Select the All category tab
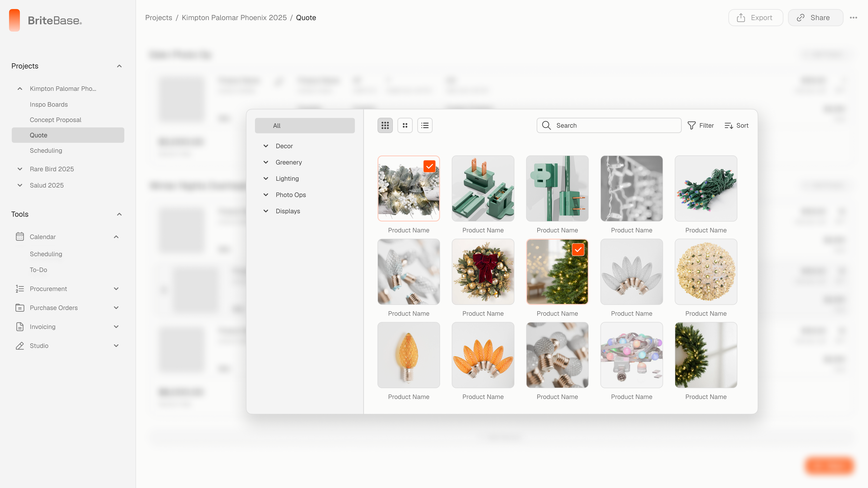 pyautogui.click(x=305, y=125)
